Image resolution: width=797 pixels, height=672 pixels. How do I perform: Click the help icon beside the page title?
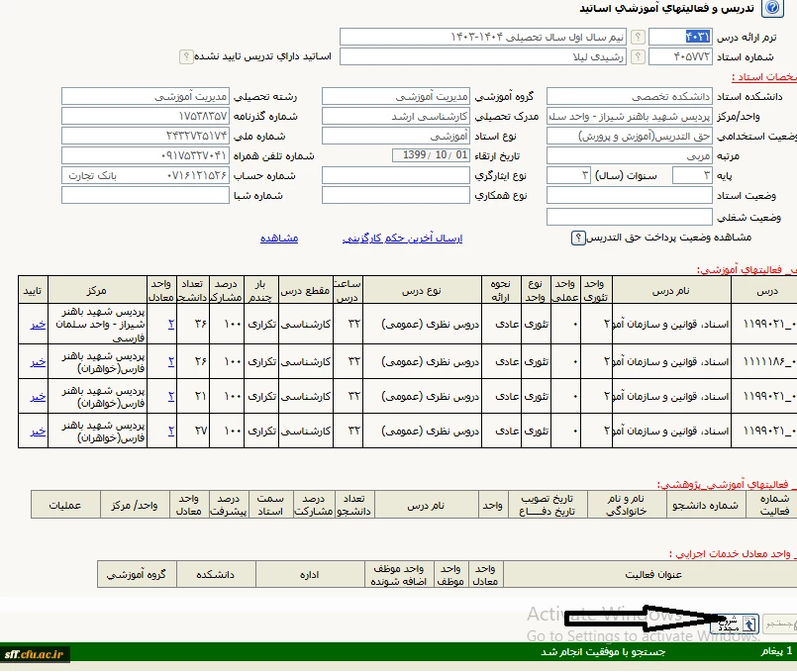[773, 10]
